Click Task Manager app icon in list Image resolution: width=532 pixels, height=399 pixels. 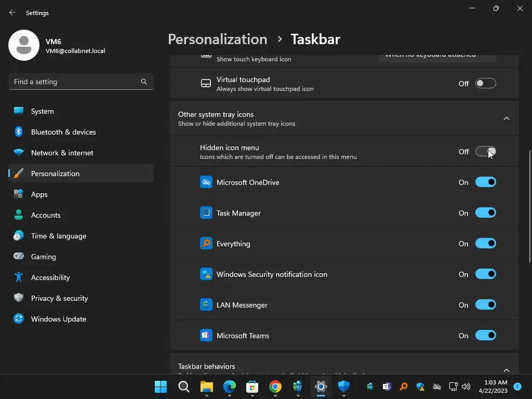(206, 212)
